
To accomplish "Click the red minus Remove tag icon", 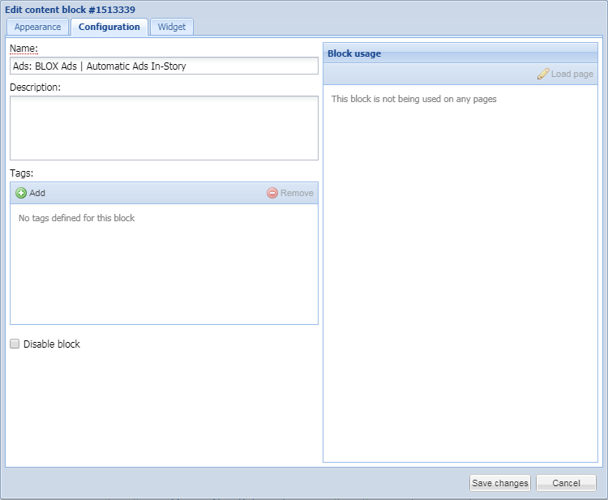I will pos(272,193).
